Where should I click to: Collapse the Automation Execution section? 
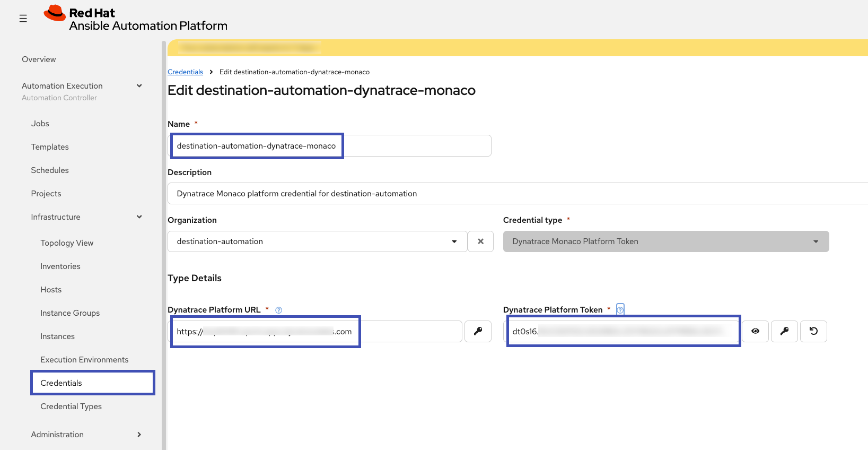point(139,86)
